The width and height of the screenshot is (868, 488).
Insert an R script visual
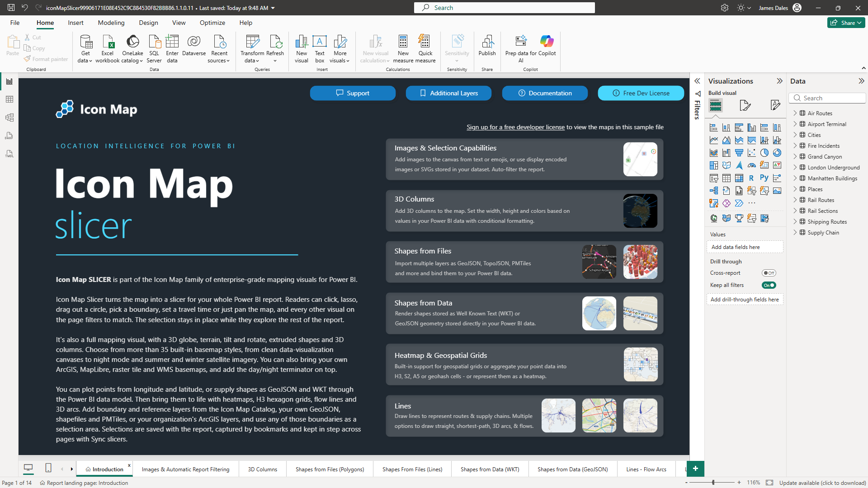pos(751,178)
